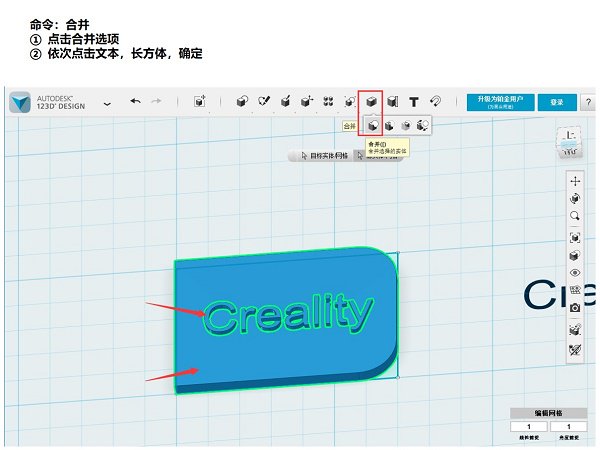This screenshot has width=600, height=450.
Task: Redo the last undone action
Action: (156, 101)
